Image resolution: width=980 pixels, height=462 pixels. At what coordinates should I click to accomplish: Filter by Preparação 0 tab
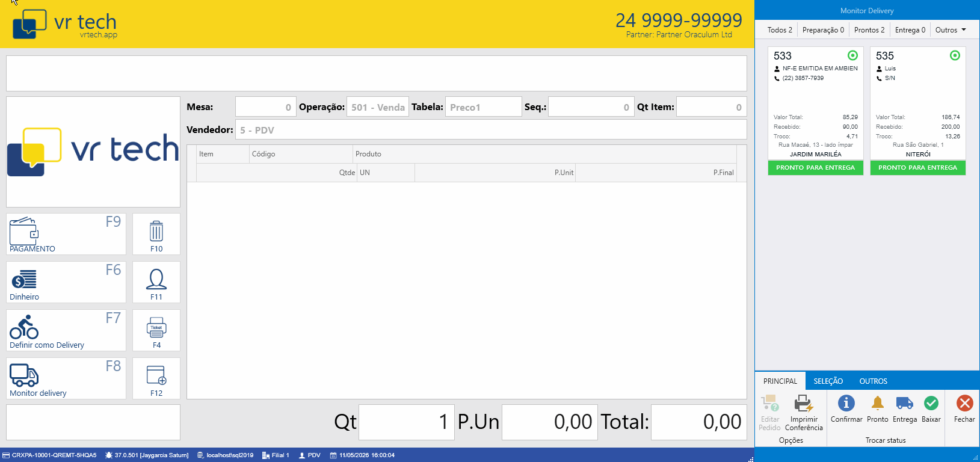click(823, 30)
